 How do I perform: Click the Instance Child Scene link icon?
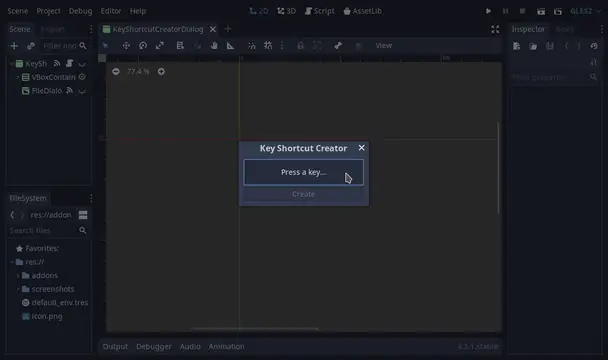point(31,46)
